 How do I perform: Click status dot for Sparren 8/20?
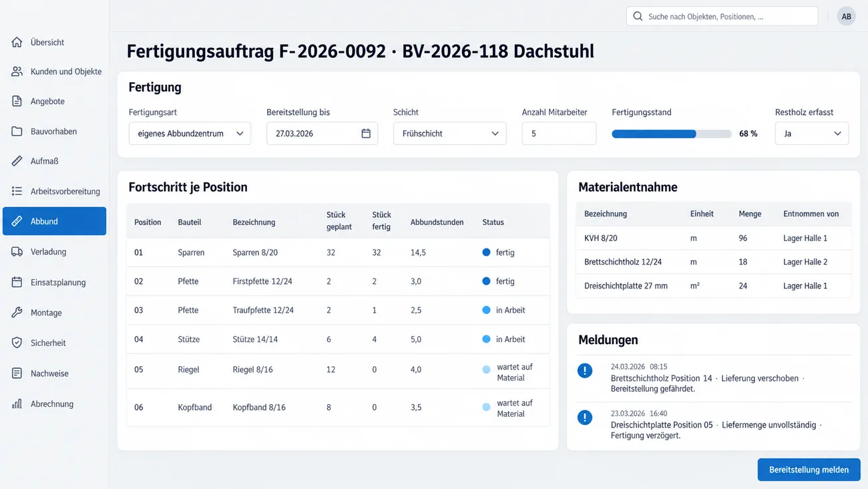point(486,253)
